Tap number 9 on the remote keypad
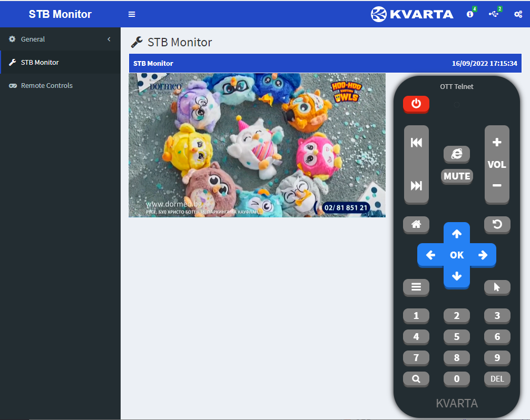 point(497,357)
